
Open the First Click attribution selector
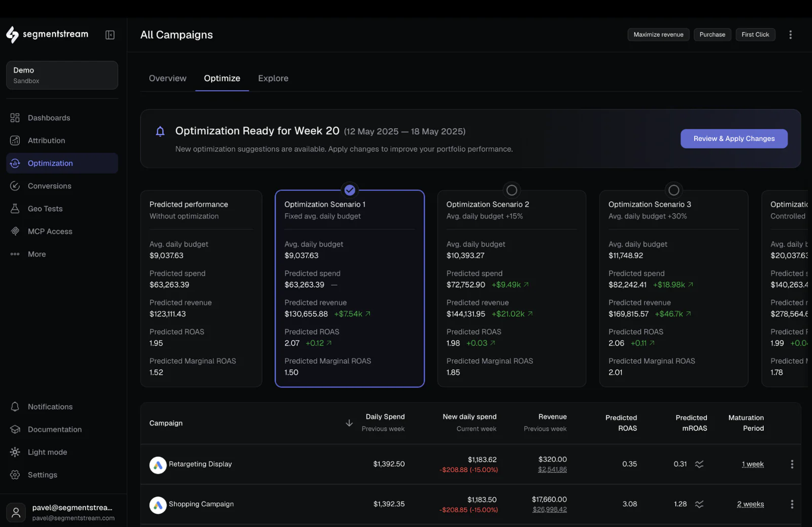755,35
